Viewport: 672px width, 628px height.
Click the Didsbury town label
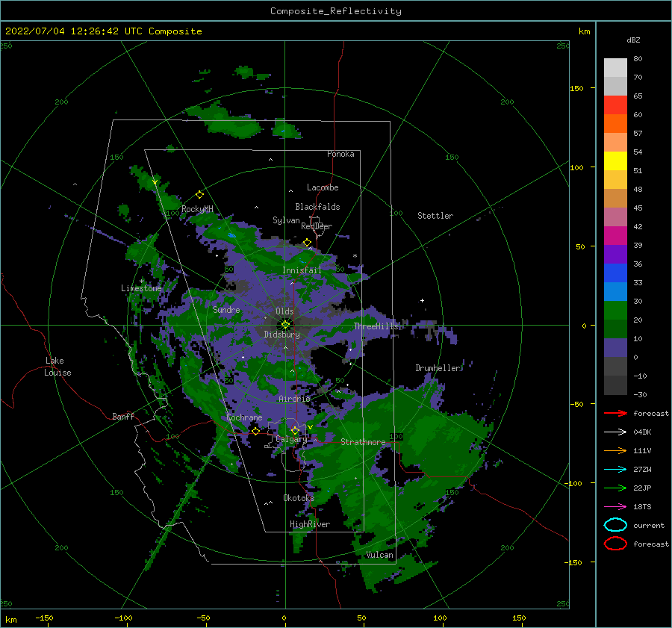[x=282, y=335]
